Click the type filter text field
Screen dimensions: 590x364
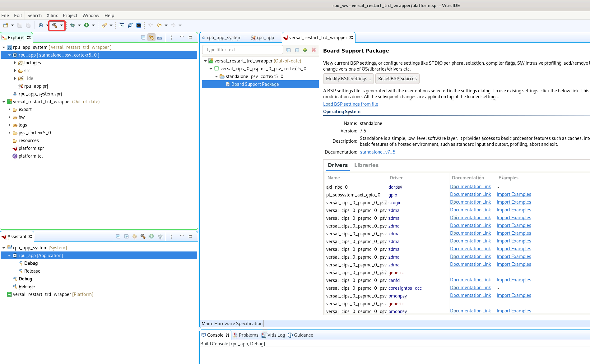243,50
